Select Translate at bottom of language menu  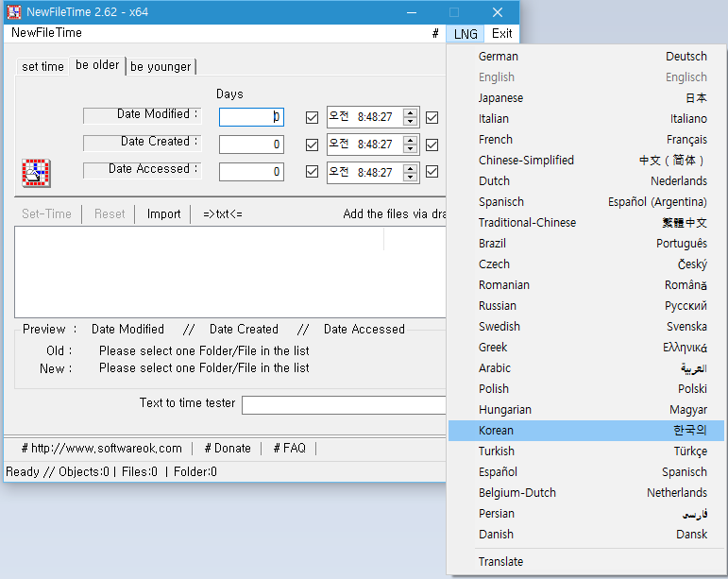click(500, 562)
